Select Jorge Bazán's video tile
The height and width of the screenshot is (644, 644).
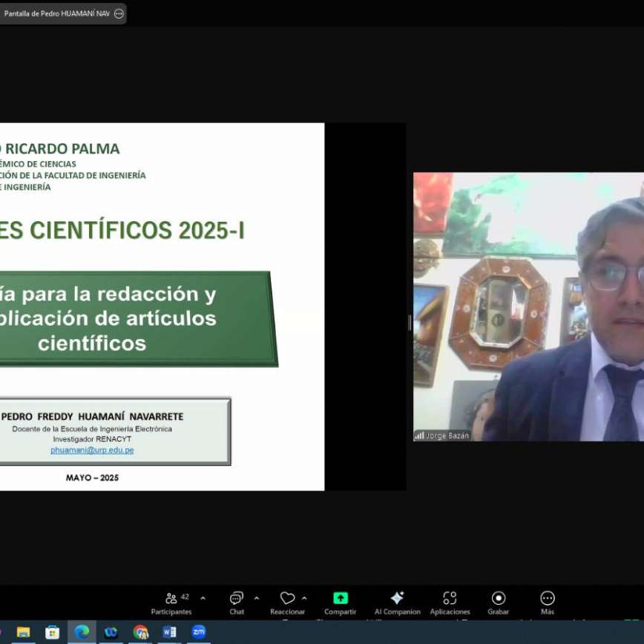coord(528,306)
